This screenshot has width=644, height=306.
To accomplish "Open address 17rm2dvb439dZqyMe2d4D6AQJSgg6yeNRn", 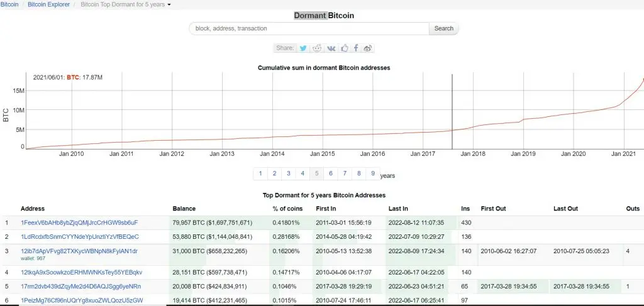I will 80,287.
